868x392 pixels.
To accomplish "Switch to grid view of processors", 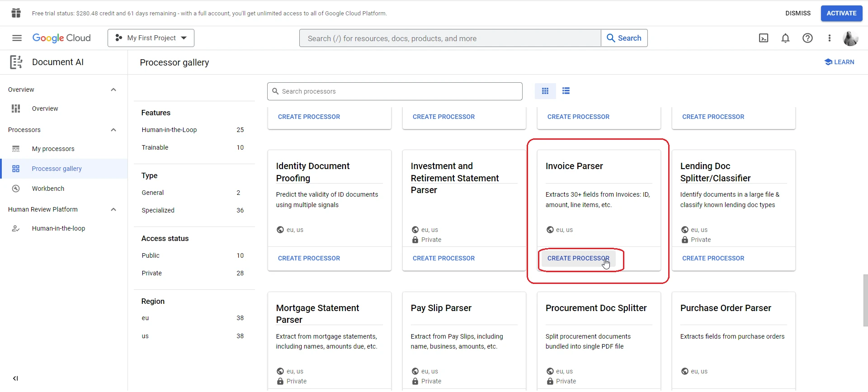I will tap(545, 91).
